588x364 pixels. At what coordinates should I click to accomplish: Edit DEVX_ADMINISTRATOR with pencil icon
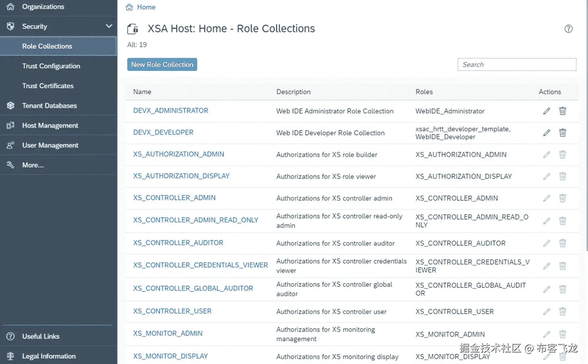point(547,111)
